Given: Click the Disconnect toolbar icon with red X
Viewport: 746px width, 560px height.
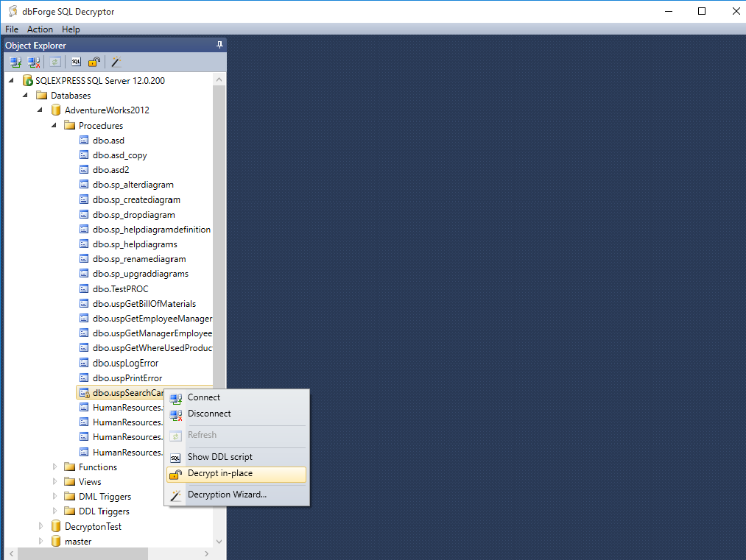Looking at the screenshot, I should point(34,62).
